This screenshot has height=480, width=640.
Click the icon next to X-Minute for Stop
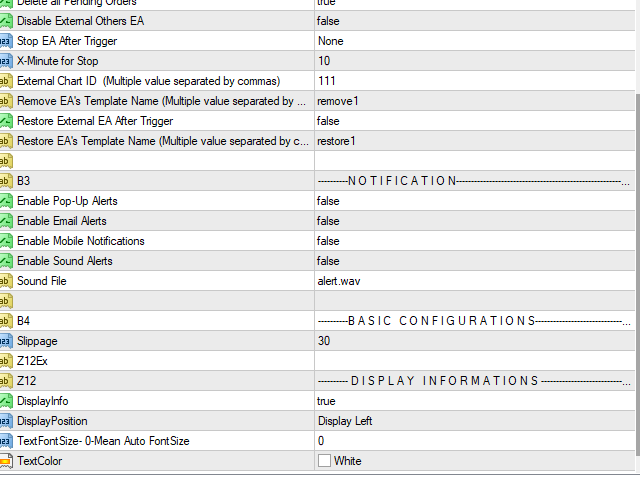pyautogui.click(x=5, y=61)
